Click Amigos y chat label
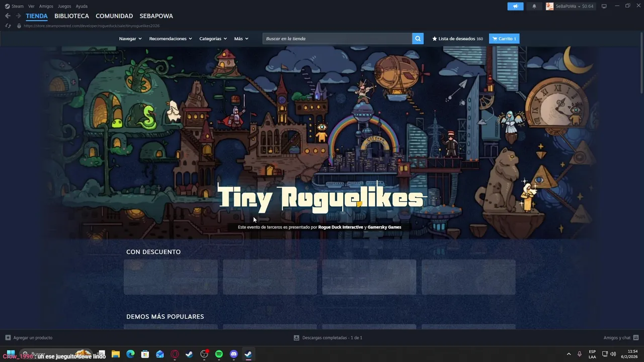The height and width of the screenshot is (362, 644). coord(617,338)
